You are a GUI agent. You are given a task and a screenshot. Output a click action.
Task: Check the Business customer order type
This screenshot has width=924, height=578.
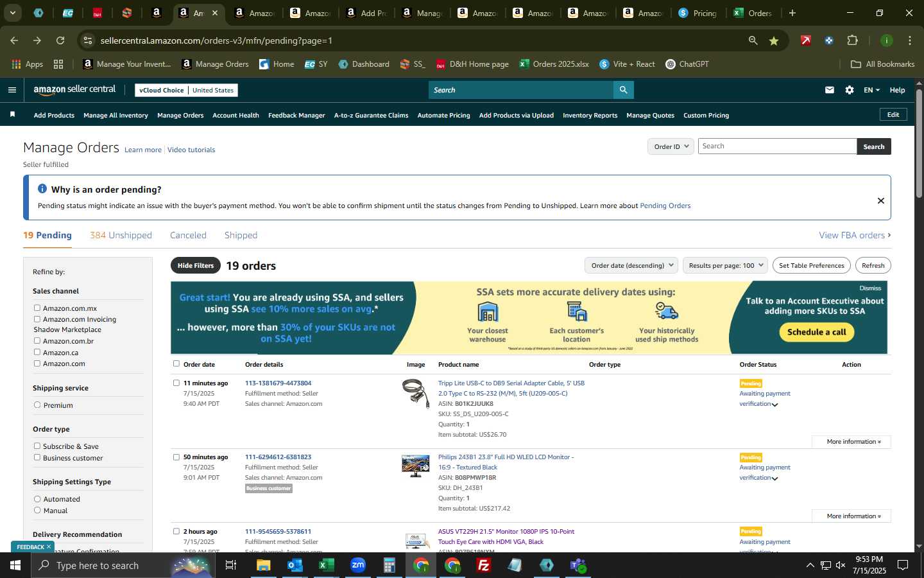(x=37, y=457)
